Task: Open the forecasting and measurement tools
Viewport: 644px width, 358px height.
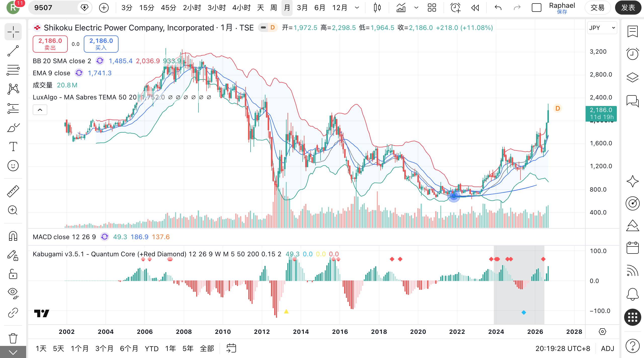Action: pyautogui.click(x=13, y=108)
